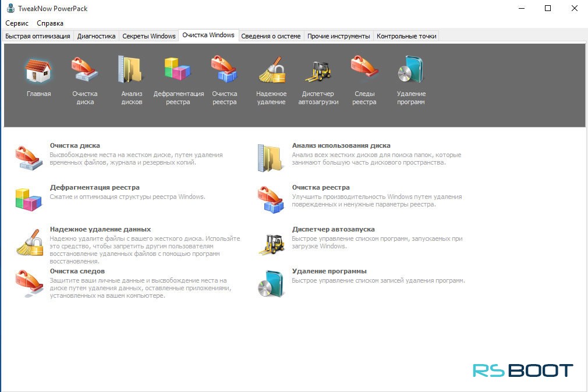Viewport: 588px width, 392px height.
Task: Open the Справка menu
Action: [50, 23]
